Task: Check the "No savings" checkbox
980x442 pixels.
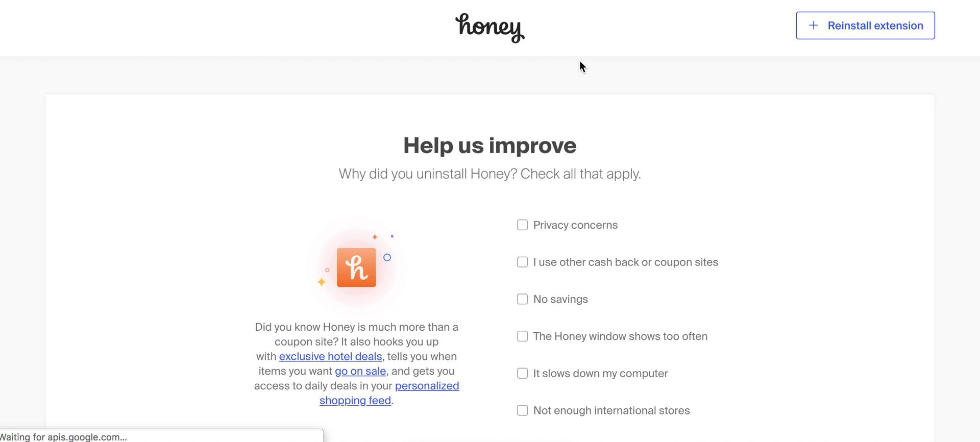Action: [522, 299]
